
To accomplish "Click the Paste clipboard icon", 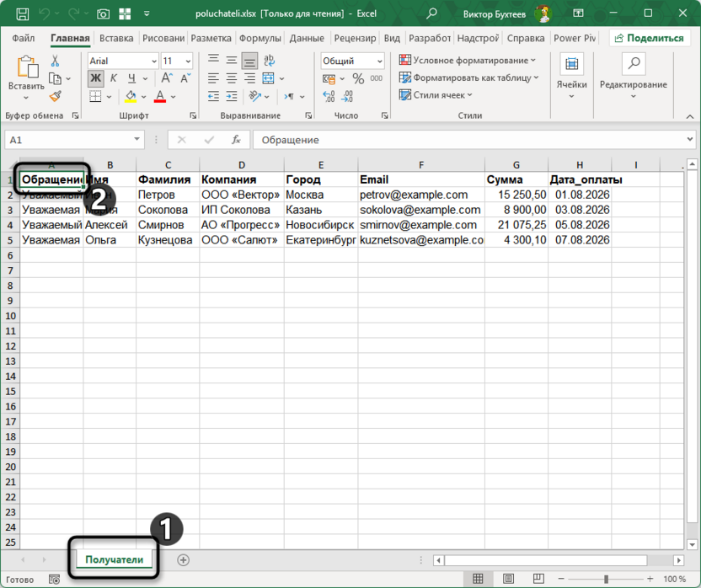I will 27,67.
